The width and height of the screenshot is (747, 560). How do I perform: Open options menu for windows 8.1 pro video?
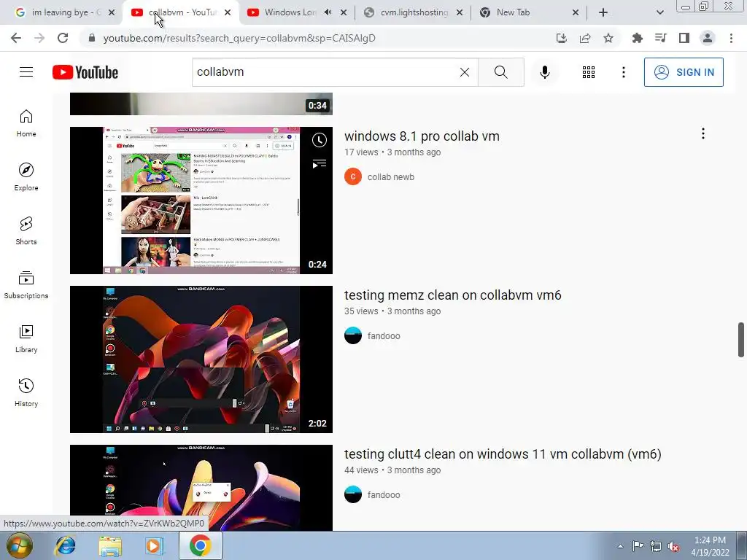[x=703, y=134]
